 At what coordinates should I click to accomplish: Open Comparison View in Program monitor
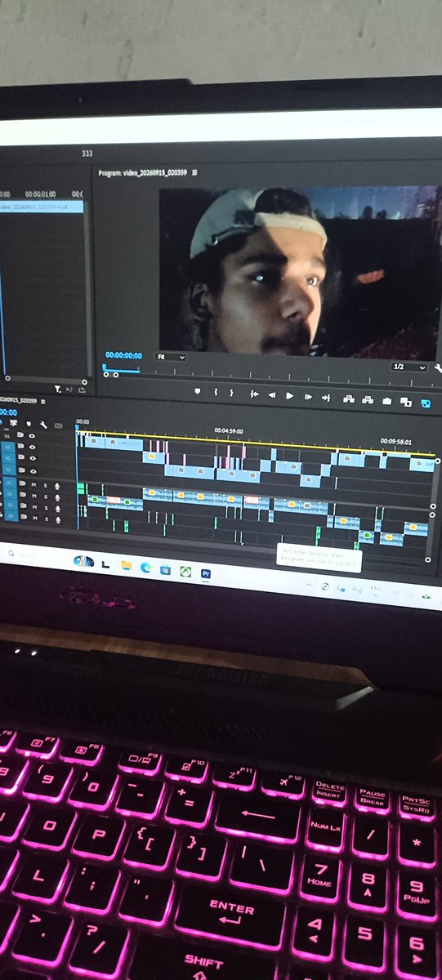tap(406, 402)
